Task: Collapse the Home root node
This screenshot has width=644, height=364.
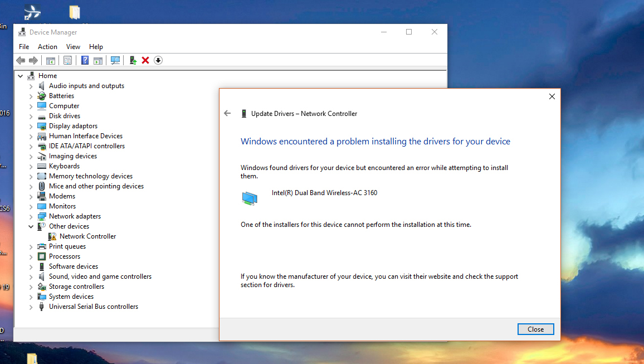Action: pyautogui.click(x=20, y=76)
